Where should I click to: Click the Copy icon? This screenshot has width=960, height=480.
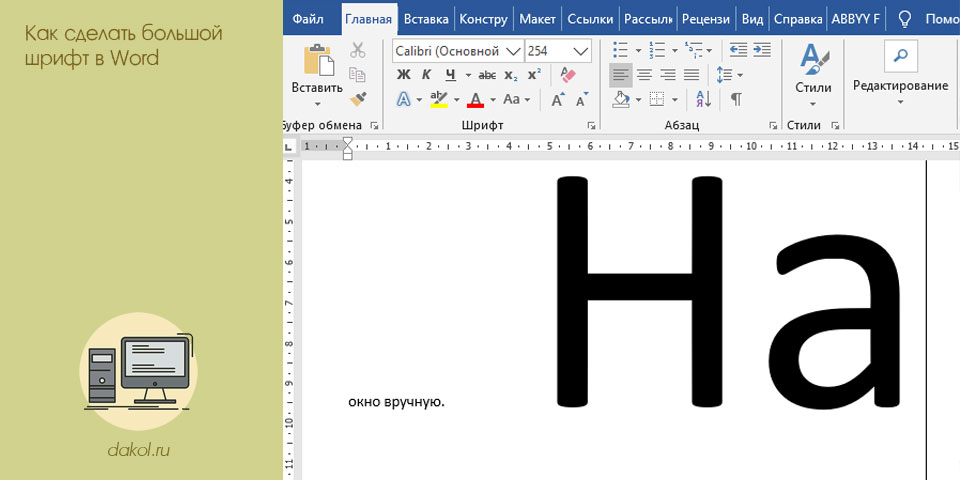coord(358,75)
